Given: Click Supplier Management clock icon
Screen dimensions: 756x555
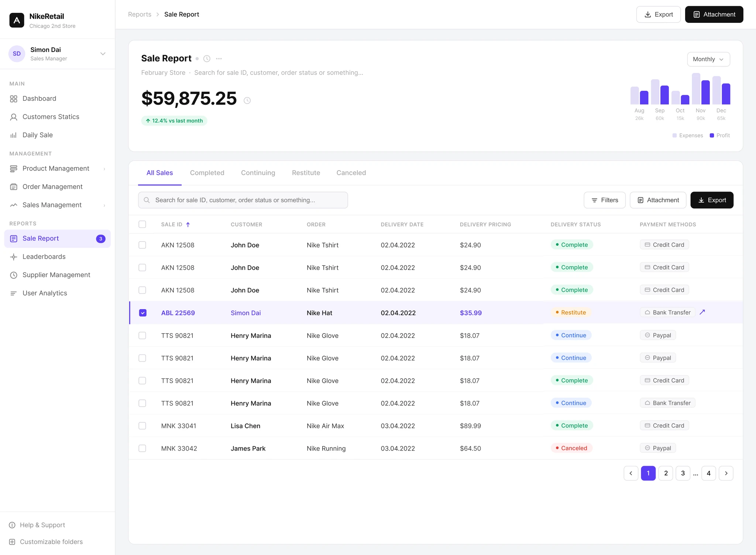Looking at the screenshot, I should [x=14, y=275].
